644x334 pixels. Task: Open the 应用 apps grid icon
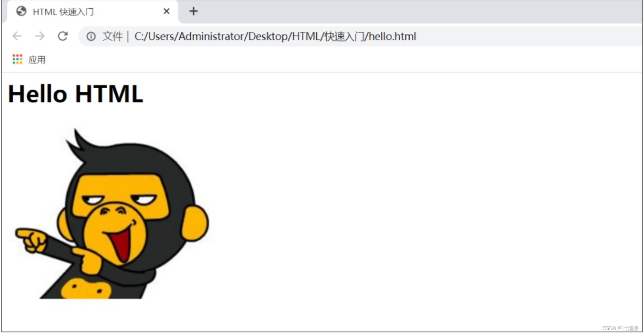click(x=17, y=59)
